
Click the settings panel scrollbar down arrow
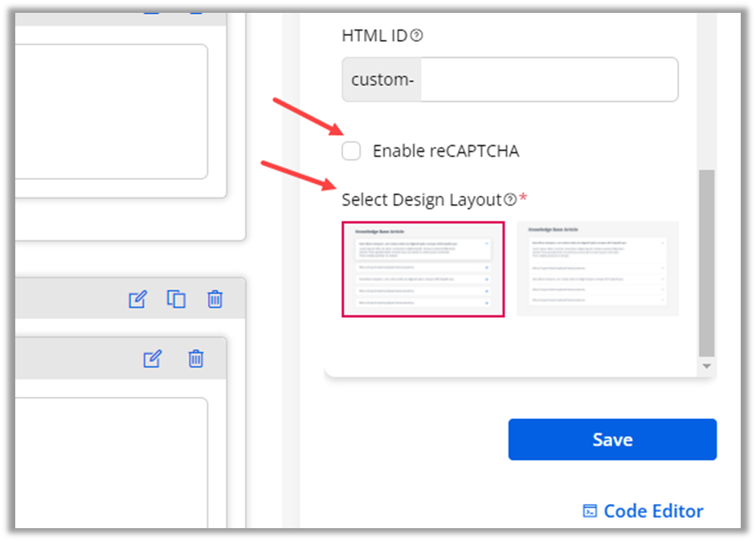[706, 366]
